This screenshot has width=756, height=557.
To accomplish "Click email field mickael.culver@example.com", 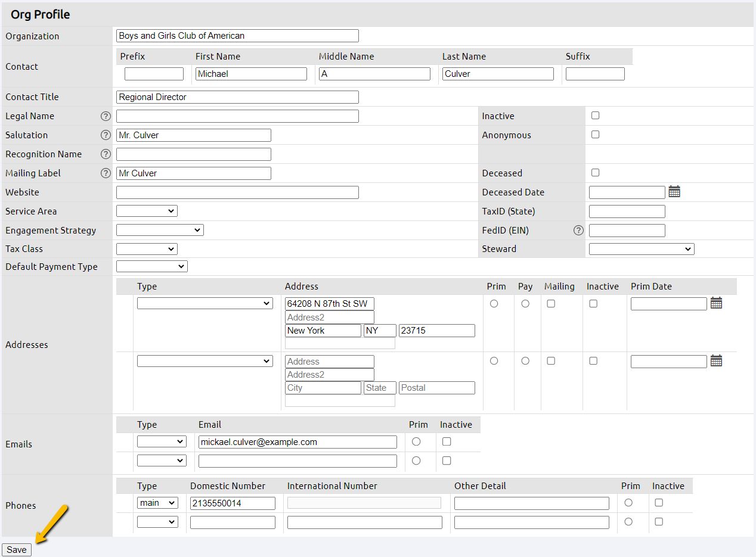I will coord(298,442).
